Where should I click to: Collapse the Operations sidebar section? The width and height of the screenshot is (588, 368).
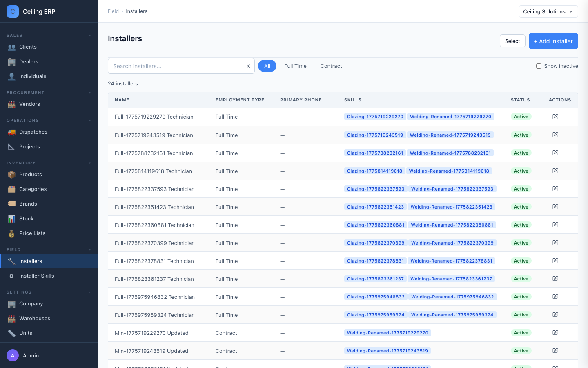90,121
